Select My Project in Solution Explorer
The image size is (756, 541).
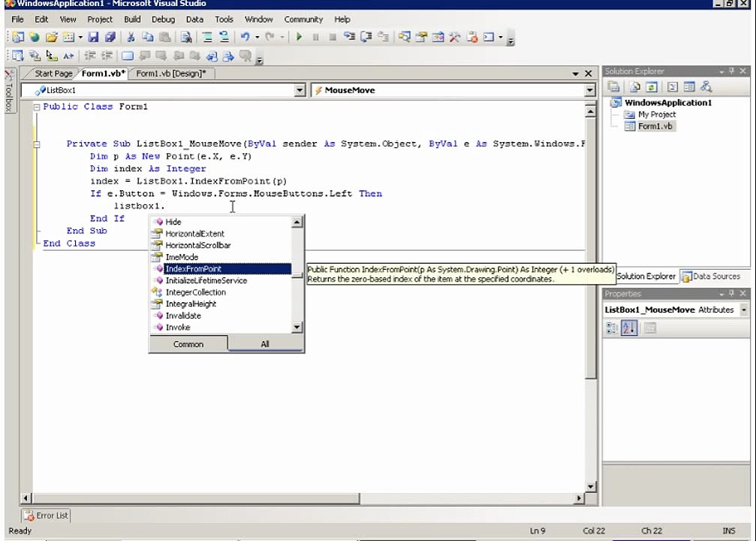657,114
